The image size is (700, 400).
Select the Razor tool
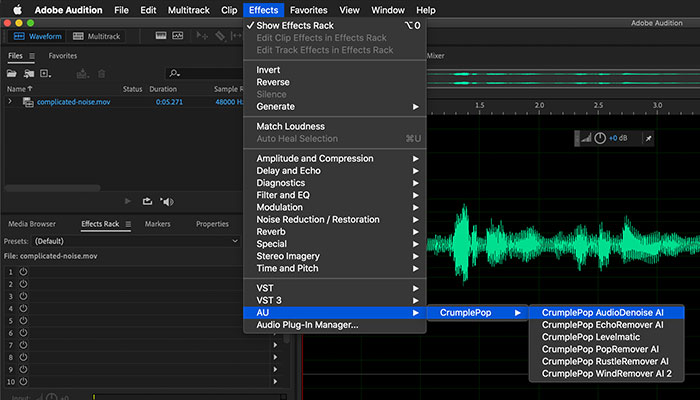(x=220, y=36)
